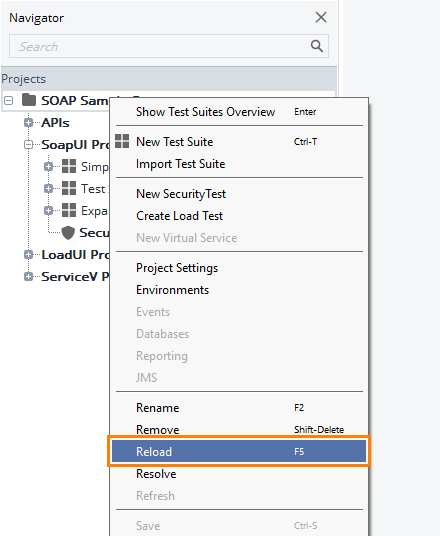Click the Simple test suite grid icon
440x536 pixels.
tap(69, 166)
